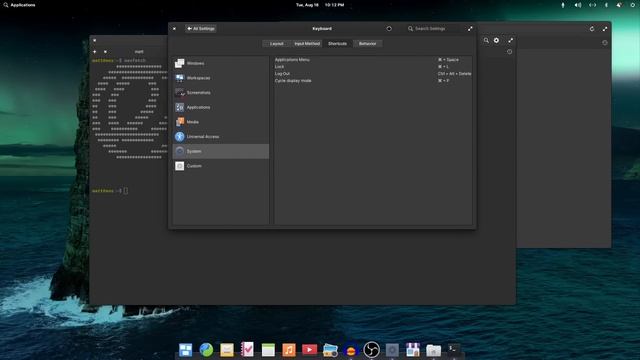
Task: Open session power indicator
Action: [x=633, y=5]
